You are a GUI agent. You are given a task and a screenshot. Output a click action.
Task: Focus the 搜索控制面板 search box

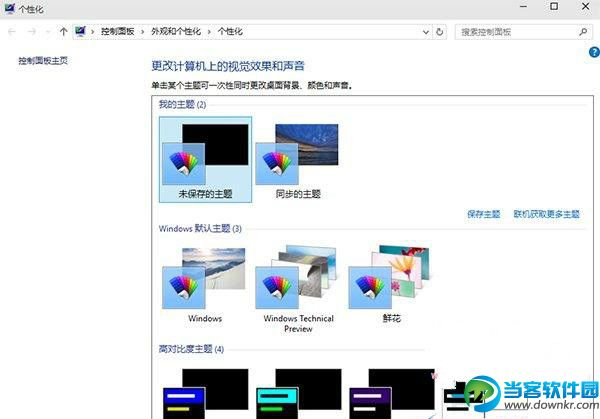(523, 32)
